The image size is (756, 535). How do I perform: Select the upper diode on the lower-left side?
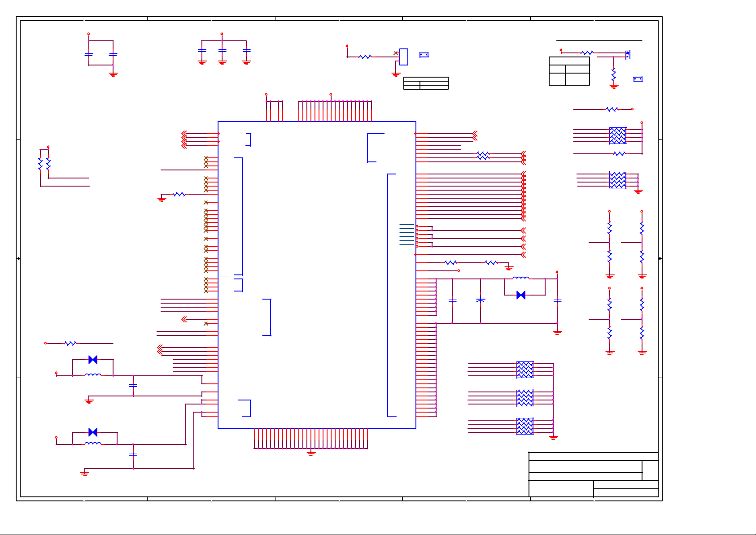[x=93, y=360]
